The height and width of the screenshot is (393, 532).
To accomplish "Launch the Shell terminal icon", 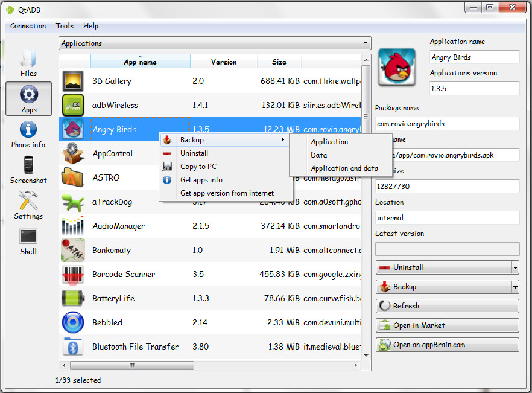I will pyautogui.click(x=28, y=237).
